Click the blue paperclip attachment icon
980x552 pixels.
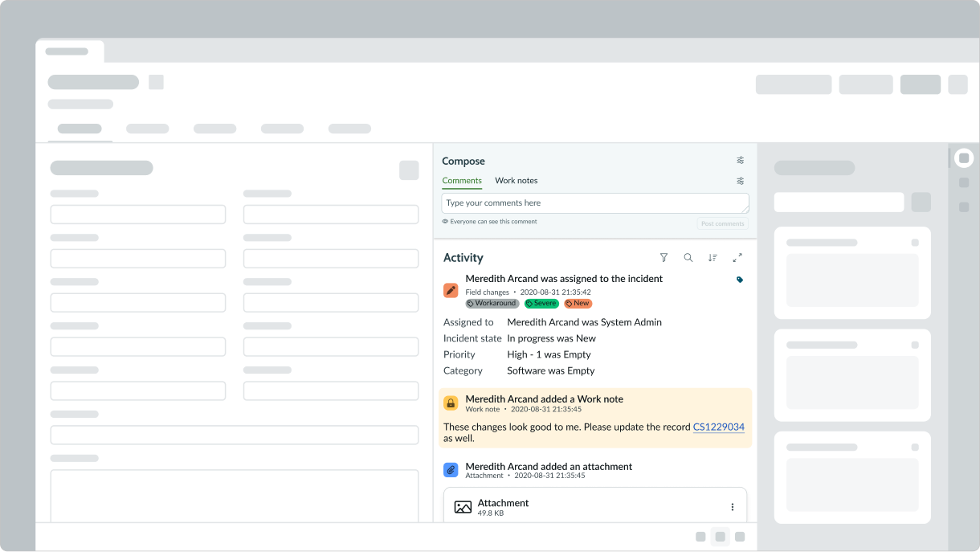(451, 469)
